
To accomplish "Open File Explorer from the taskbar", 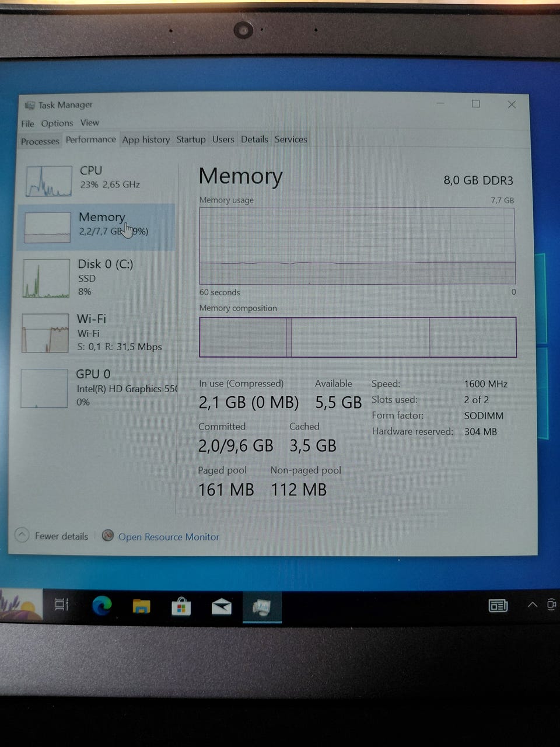I will coord(141,607).
